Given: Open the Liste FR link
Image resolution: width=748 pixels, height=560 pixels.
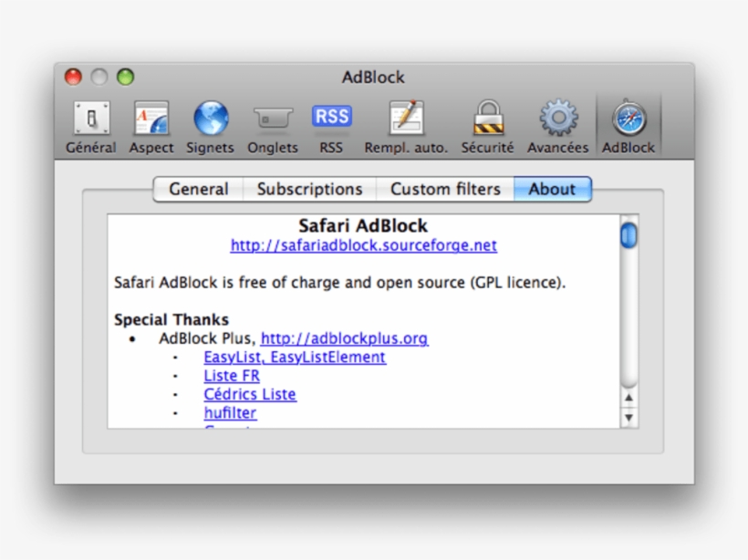Looking at the screenshot, I should click(x=232, y=376).
